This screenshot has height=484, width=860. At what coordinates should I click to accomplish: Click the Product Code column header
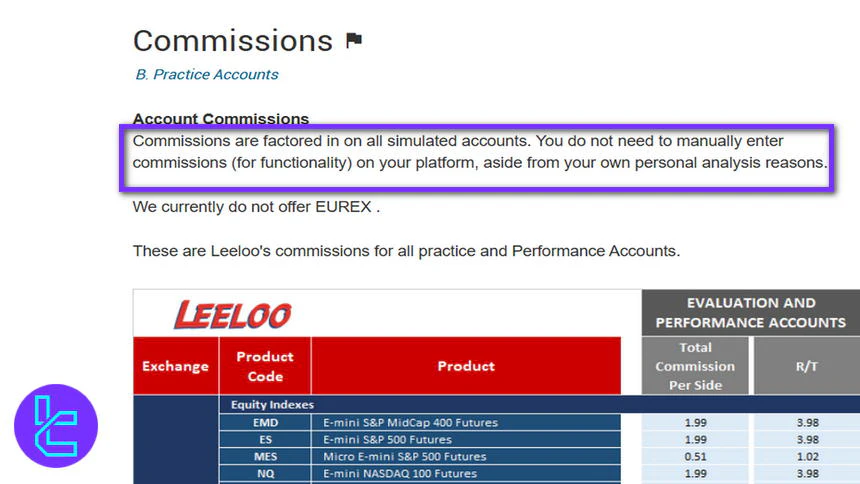[265, 366]
